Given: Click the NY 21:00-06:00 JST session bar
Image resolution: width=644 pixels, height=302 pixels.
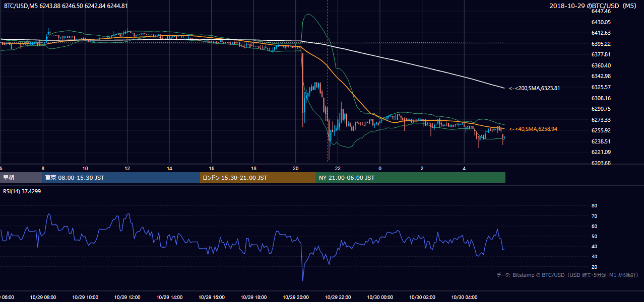Looking at the screenshot, I should [411, 178].
